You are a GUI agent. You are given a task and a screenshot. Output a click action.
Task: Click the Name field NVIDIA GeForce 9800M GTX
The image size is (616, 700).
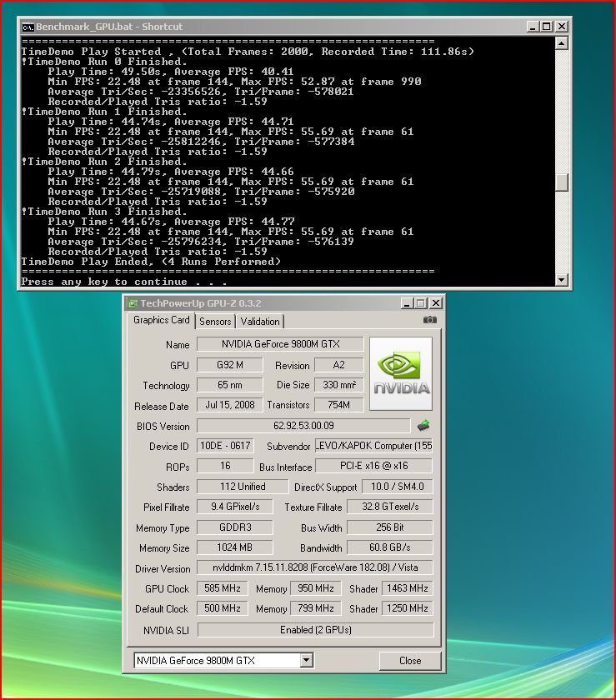281,344
